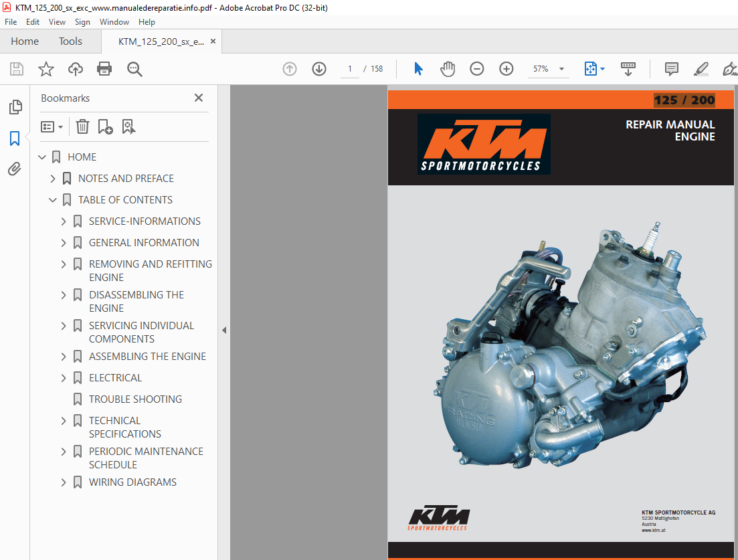The image size is (738, 560).
Task: Select the arrow selection tool
Action: click(x=418, y=69)
